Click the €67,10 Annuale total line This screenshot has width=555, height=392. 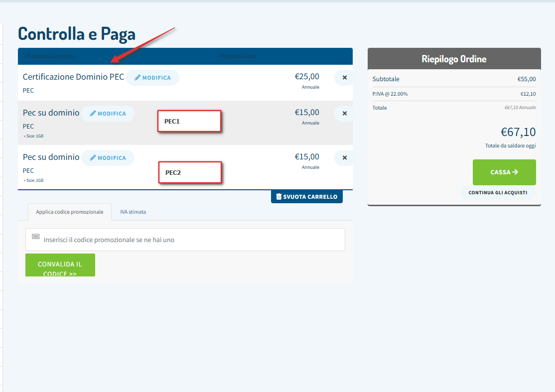pyautogui.click(x=520, y=108)
